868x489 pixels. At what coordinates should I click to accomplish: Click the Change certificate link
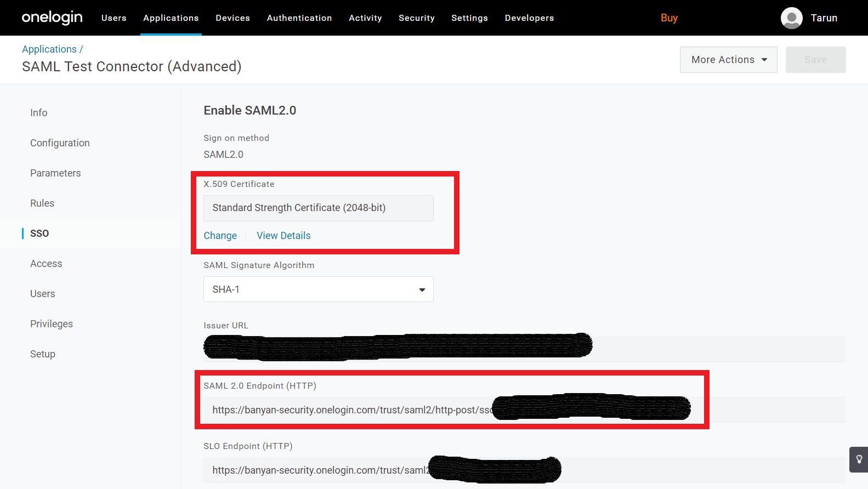[220, 236]
